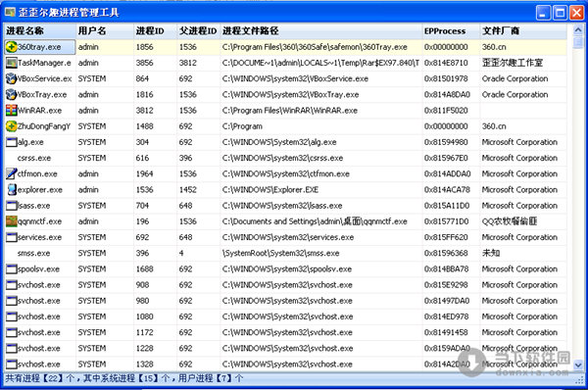Select the csrss.exe process name
This screenshot has height=390, width=588.
coord(34,158)
